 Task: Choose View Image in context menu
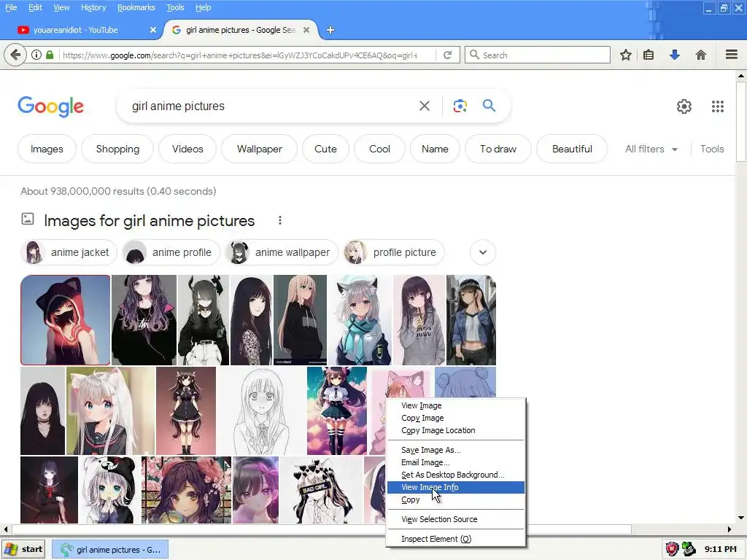455,405
